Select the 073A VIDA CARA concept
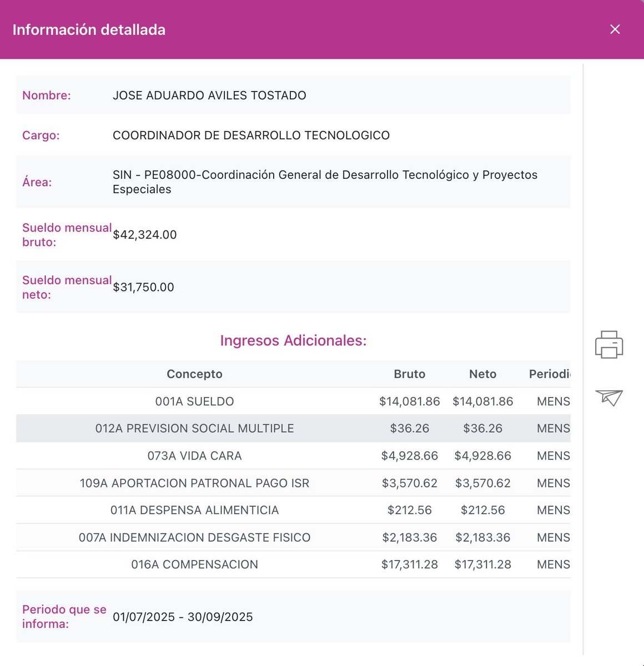Screen dimensions: 644x666 pos(194,456)
